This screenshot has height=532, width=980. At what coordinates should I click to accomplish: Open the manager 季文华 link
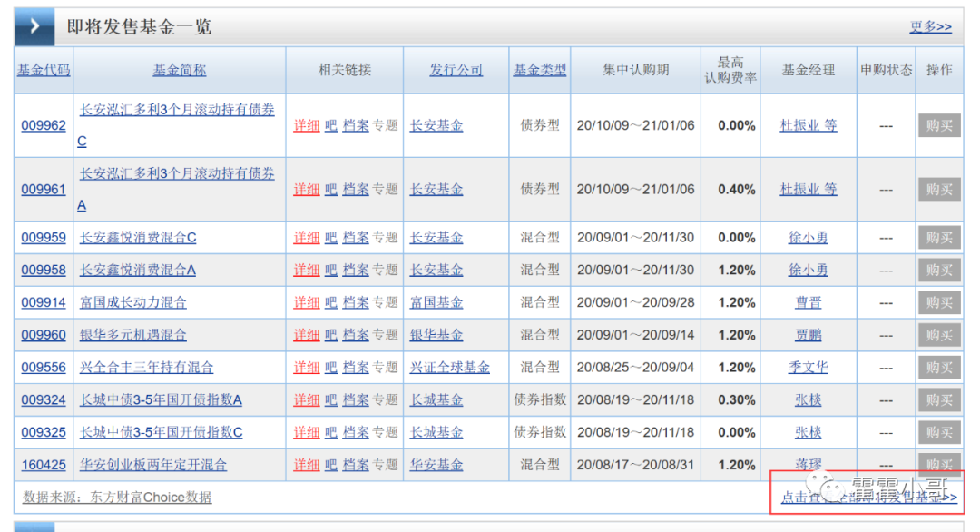click(x=808, y=368)
